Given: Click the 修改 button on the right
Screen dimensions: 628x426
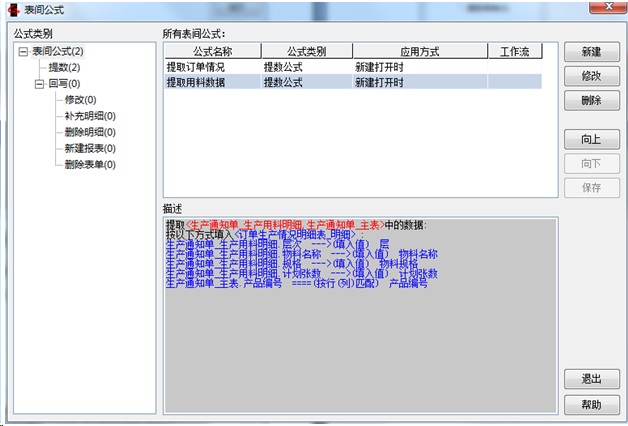Looking at the screenshot, I should coord(591,76).
